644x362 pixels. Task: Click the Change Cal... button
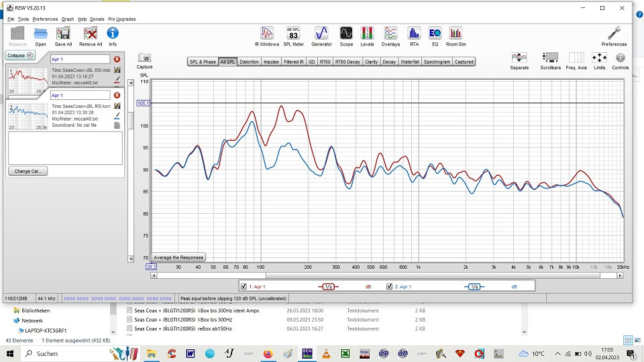coord(28,171)
